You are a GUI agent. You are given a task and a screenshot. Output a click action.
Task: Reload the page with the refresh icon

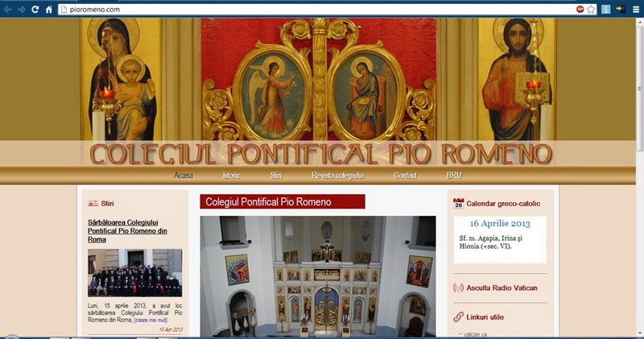35,9
